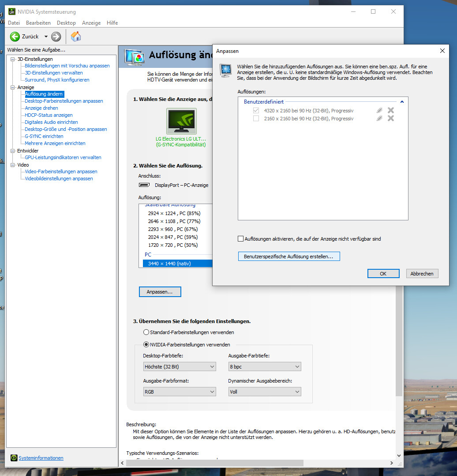Image resolution: width=457 pixels, height=476 pixels.
Task: Open the Dynamischer Ausgabebereich dropdown
Action: tap(264, 392)
